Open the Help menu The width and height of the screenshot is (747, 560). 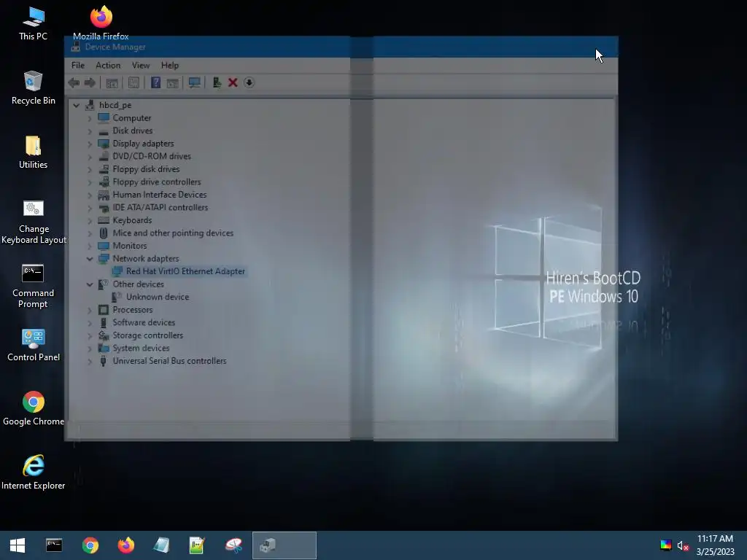tap(169, 65)
